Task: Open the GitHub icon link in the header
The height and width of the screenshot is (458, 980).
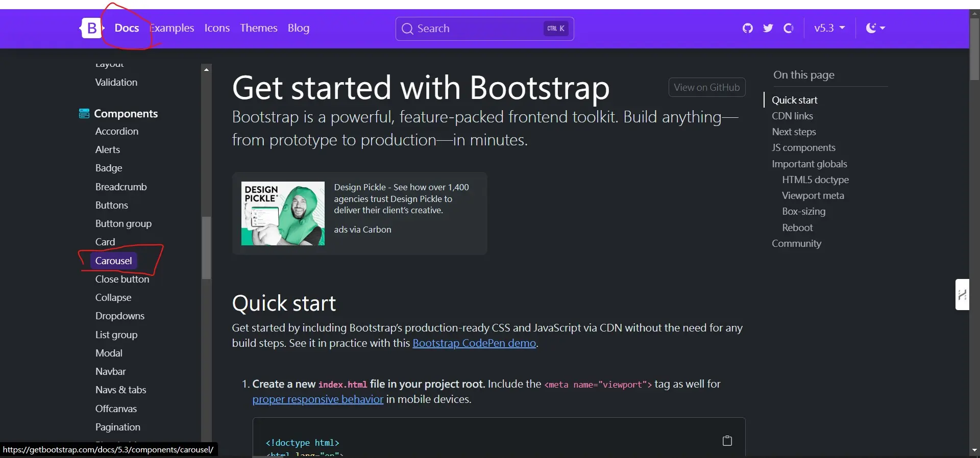Action: 748,28
